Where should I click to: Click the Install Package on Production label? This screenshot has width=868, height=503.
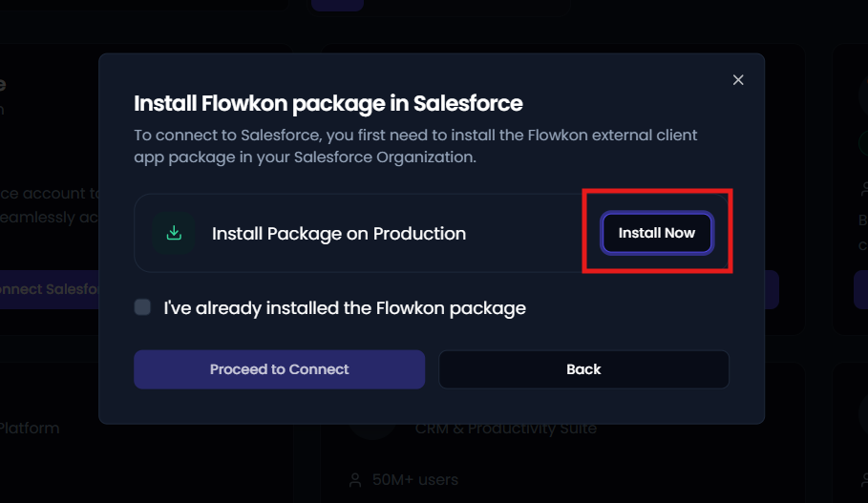coord(339,234)
